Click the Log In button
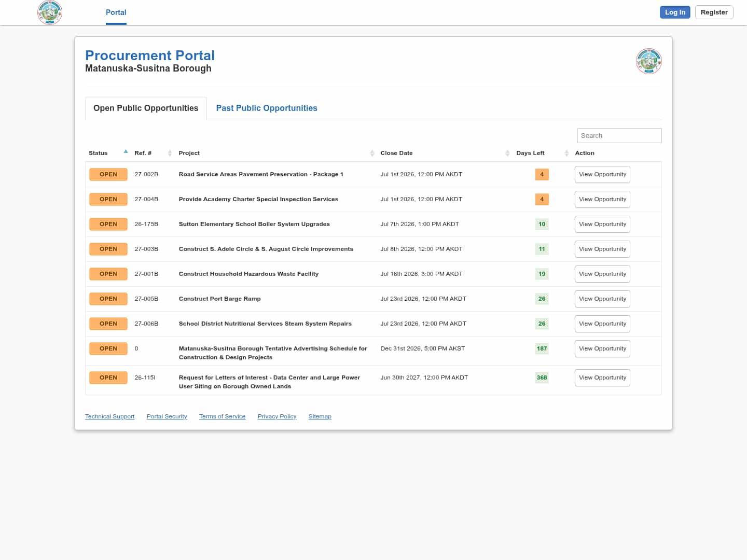Viewport: 747px width, 560px height. [x=675, y=12]
